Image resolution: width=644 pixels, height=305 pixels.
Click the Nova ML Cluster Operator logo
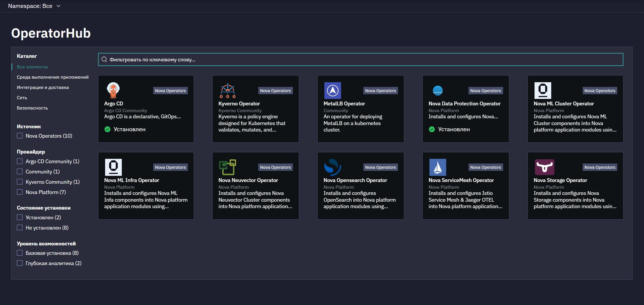tap(543, 90)
